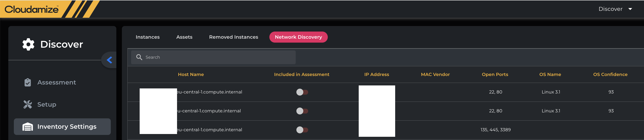Select the Removed Instances tab
The width and height of the screenshot is (644, 140).
coord(234,37)
